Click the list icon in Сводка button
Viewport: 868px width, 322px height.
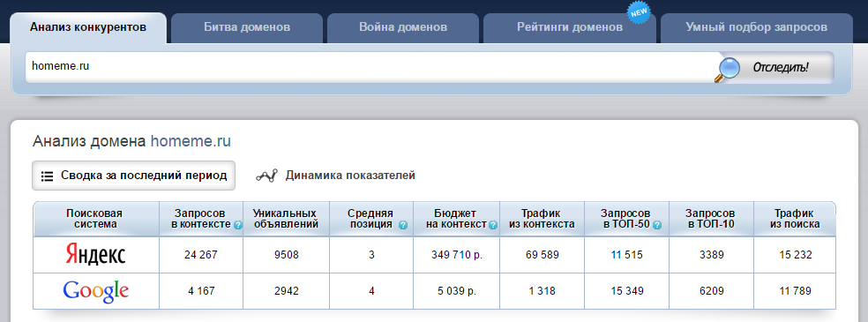(47, 176)
